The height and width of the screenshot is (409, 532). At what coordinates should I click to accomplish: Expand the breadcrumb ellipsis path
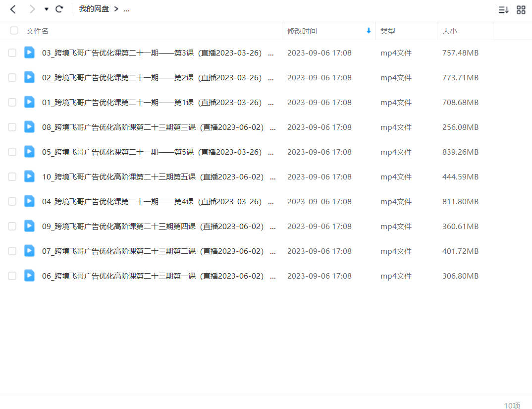point(126,9)
